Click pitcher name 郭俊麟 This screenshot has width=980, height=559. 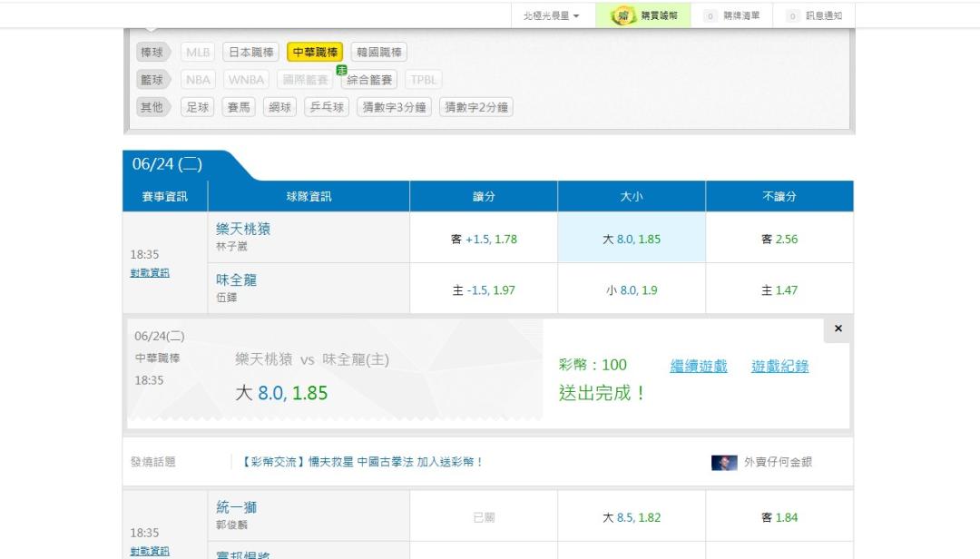point(231,525)
